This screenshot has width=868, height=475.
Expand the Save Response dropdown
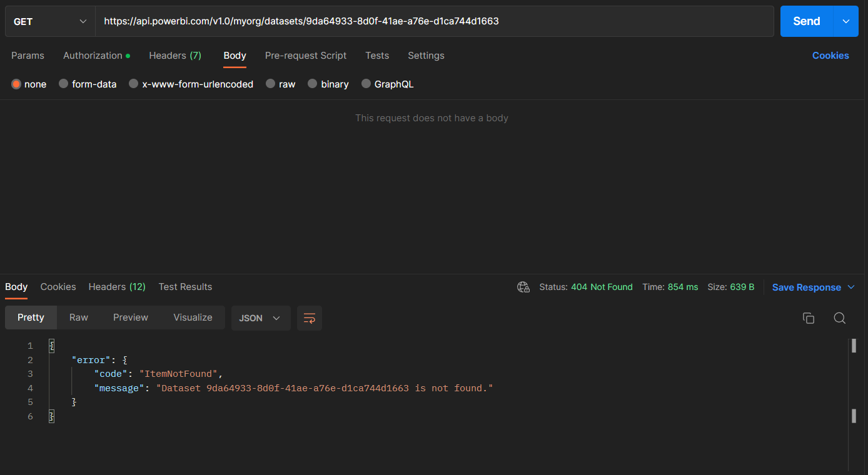coord(851,287)
